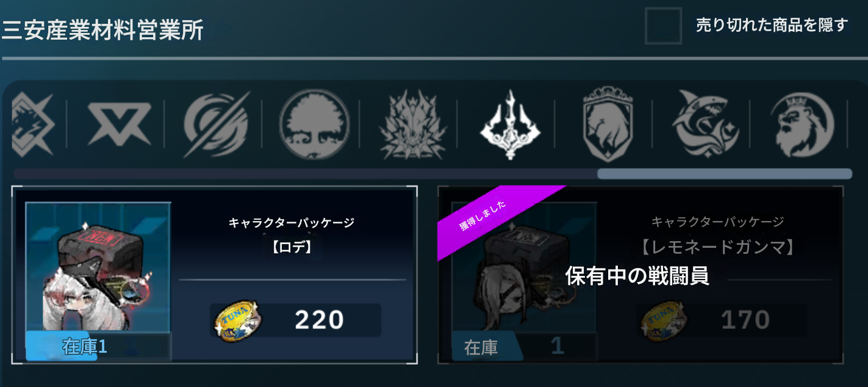This screenshot has height=387, width=868.
Task: Select the X-shaped faction emblem
Action: pyautogui.click(x=119, y=125)
